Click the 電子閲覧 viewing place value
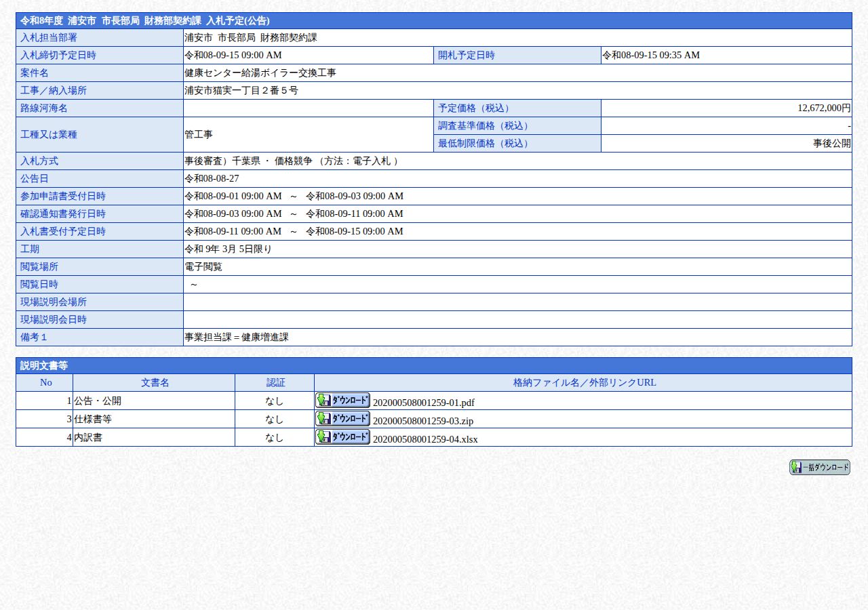The image size is (868, 610). (203, 266)
